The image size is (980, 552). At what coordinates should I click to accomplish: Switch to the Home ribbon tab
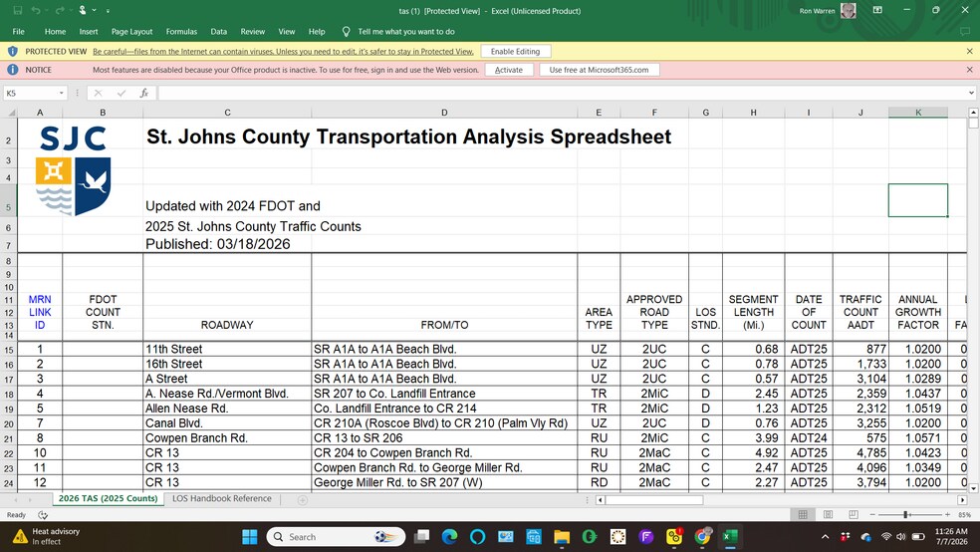click(x=55, y=31)
